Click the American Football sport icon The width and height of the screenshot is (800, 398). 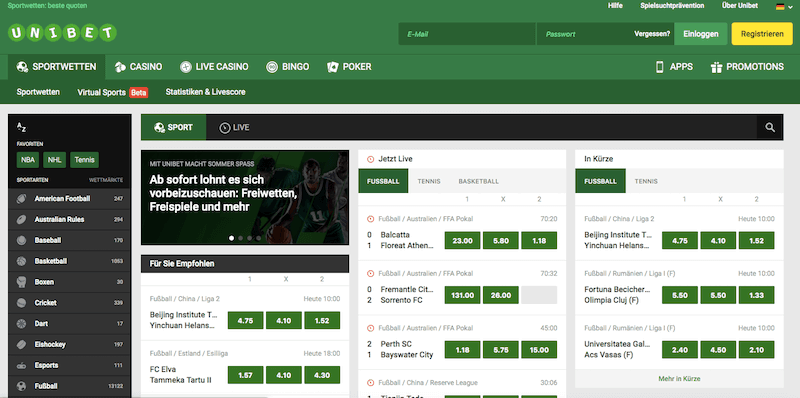tap(21, 198)
